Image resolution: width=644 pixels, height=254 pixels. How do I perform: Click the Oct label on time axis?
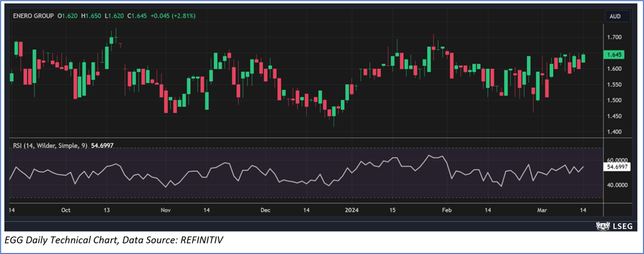(x=66, y=210)
